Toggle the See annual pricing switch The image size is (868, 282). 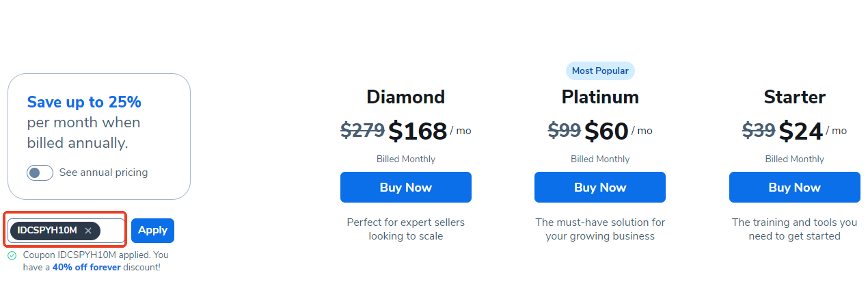[x=40, y=172]
